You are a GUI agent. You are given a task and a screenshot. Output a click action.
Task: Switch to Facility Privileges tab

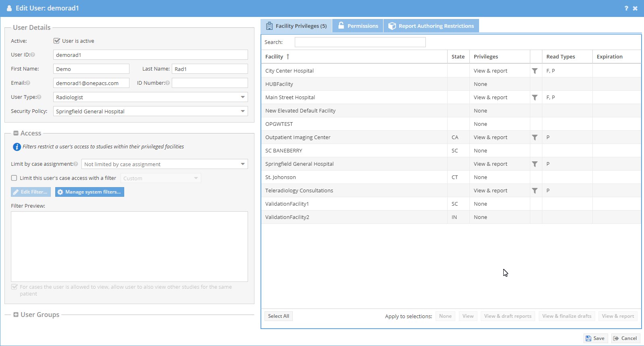pos(296,26)
